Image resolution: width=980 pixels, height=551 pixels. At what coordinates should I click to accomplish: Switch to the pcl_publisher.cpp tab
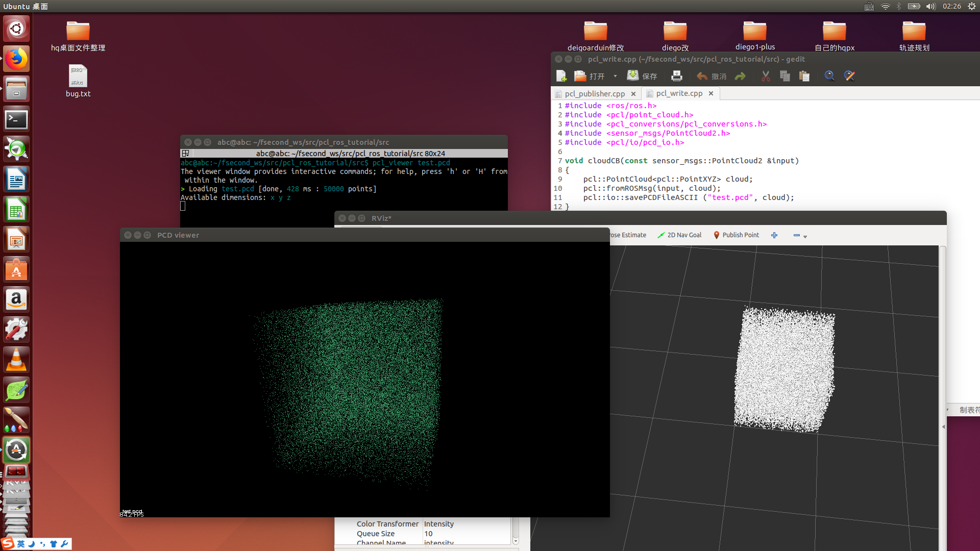(x=595, y=94)
